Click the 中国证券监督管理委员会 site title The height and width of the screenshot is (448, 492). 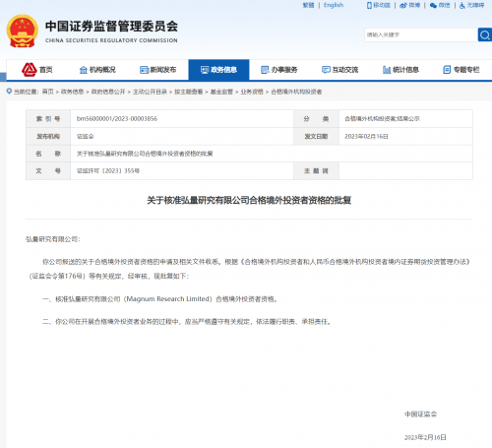(x=111, y=27)
